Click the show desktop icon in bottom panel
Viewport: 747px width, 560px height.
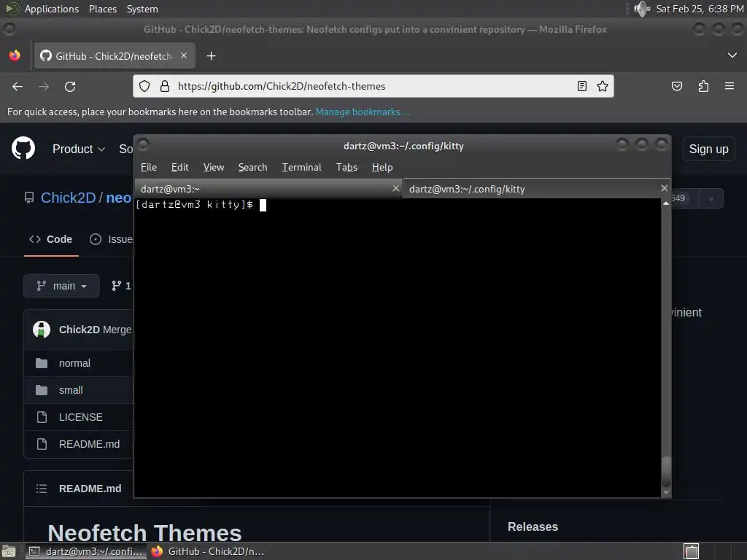tap(9, 551)
